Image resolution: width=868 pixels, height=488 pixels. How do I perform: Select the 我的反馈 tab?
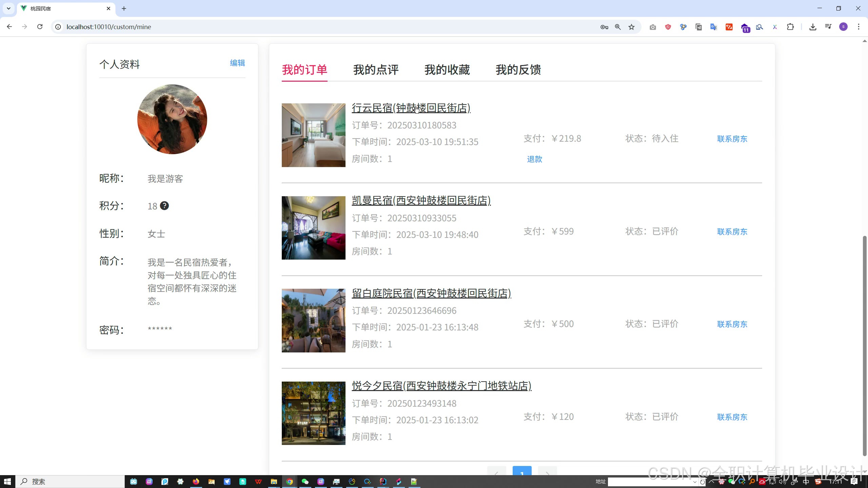pyautogui.click(x=518, y=70)
